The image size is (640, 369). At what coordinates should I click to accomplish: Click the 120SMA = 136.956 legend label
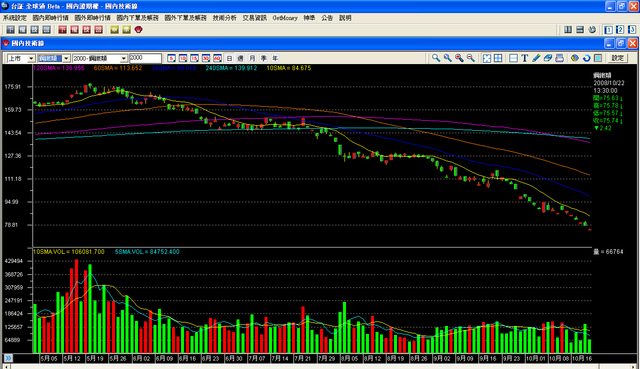tap(59, 68)
